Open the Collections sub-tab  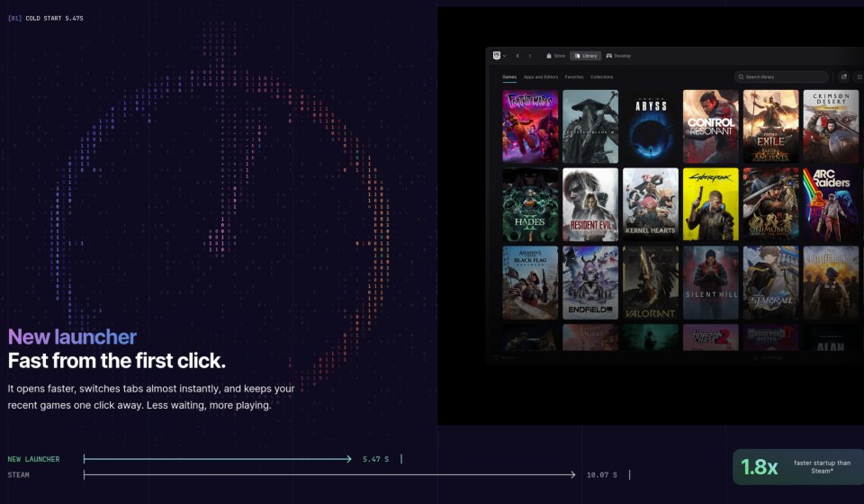(x=602, y=77)
